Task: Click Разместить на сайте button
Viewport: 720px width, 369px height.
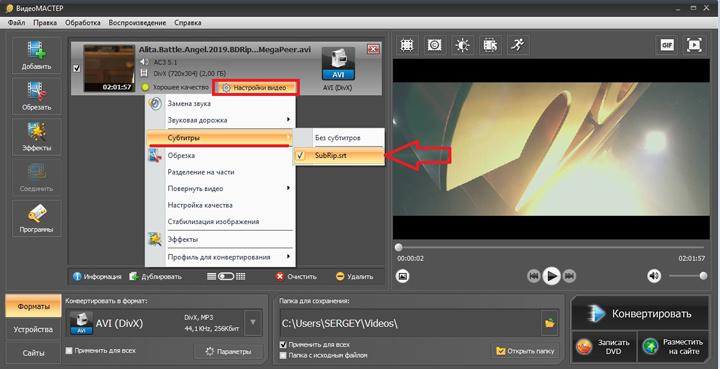Action: tap(674, 347)
